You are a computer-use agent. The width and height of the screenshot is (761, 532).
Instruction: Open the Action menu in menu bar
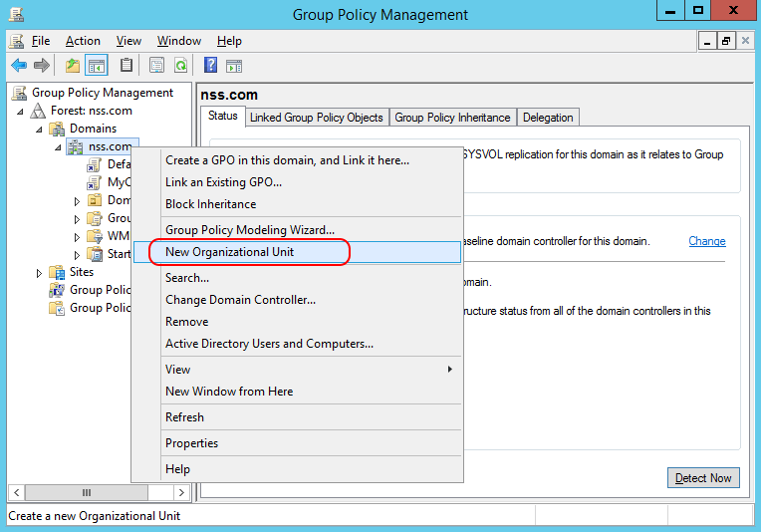coord(83,41)
